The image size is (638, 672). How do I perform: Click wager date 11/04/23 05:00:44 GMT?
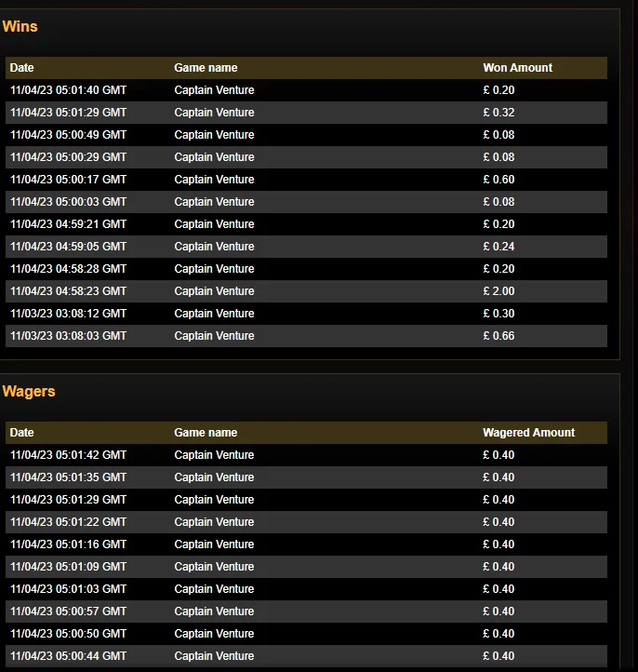click(69, 656)
